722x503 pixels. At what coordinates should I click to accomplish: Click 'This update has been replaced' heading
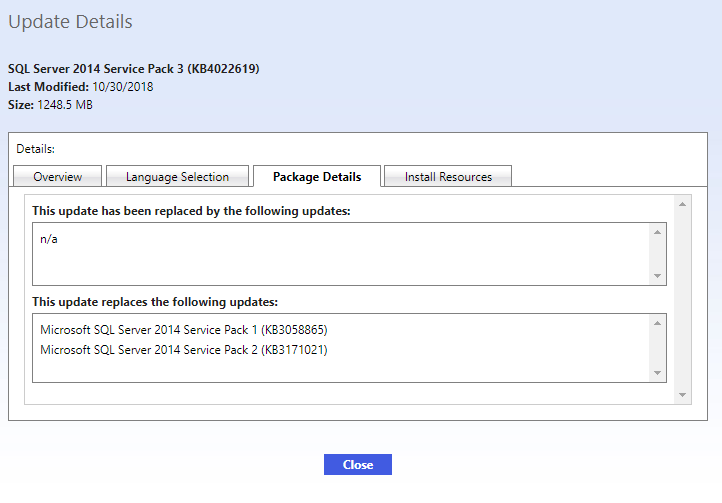[x=191, y=211]
